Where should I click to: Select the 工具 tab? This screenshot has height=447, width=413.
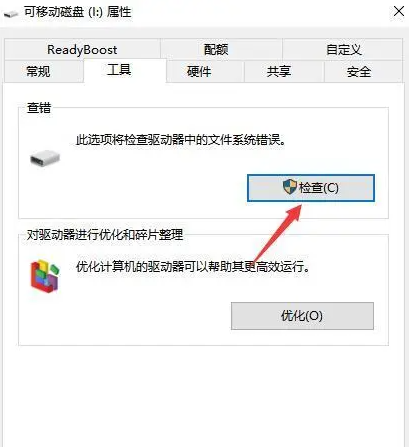pyautogui.click(x=119, y=70)
